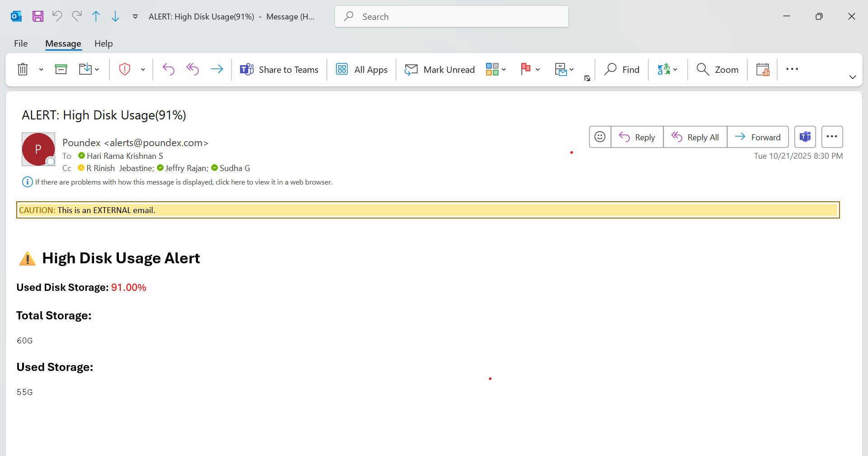This screenshot has width=868, height=456.
Task: Click the Zoom magnifier button
Action: (x=717, y=70)
